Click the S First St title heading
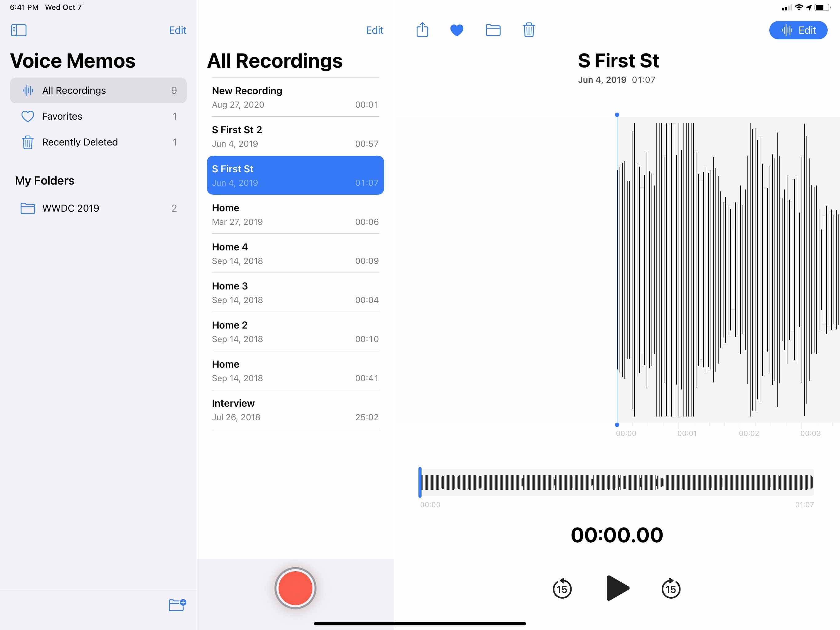 618,61
